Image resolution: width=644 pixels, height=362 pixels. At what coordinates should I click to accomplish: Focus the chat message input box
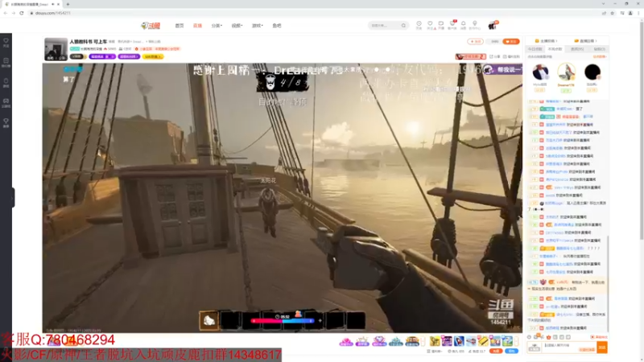(x=570, y=348)
